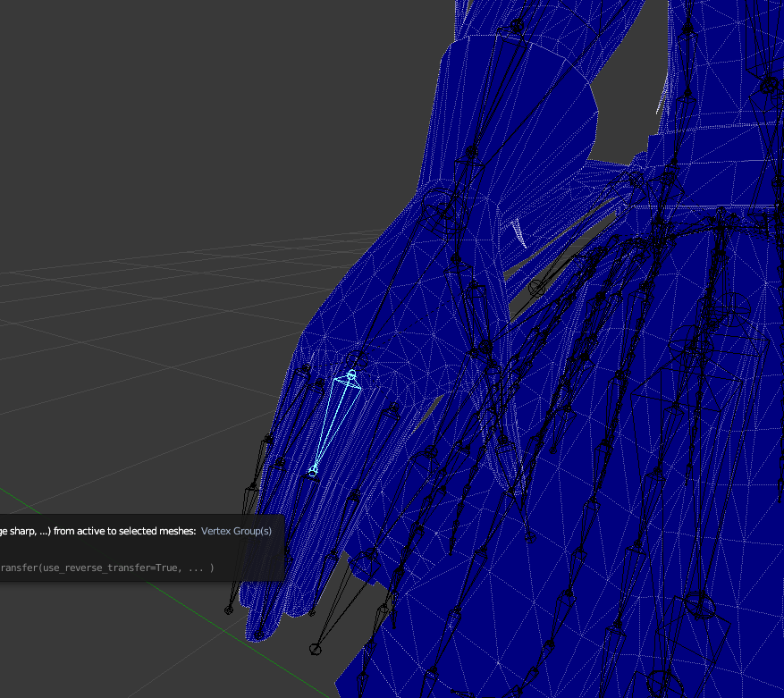Select the leftmost fingertip bone joint circle
The image size is (784, 698).
click(229, 610)
